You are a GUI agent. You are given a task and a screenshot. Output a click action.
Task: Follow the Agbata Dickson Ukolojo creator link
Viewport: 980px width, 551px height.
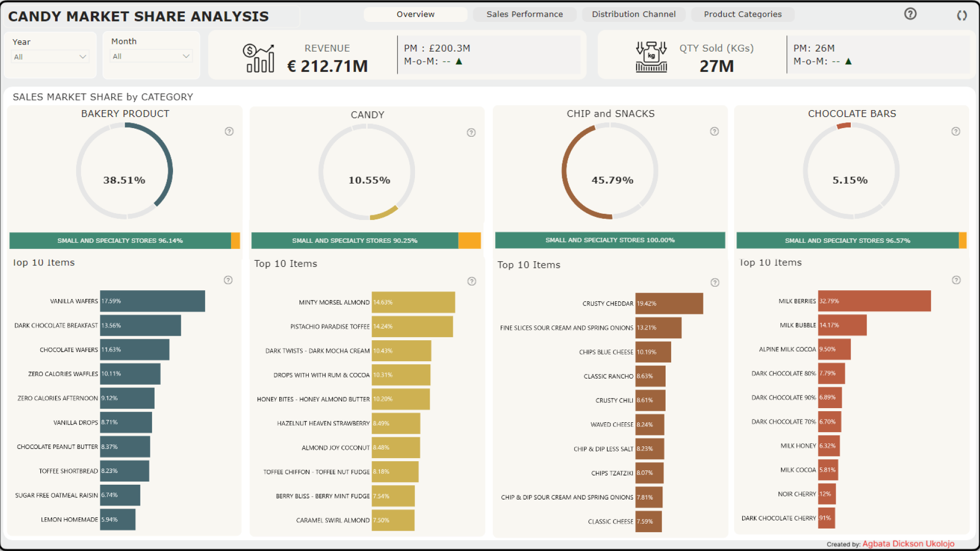click(x=908, y=543)
